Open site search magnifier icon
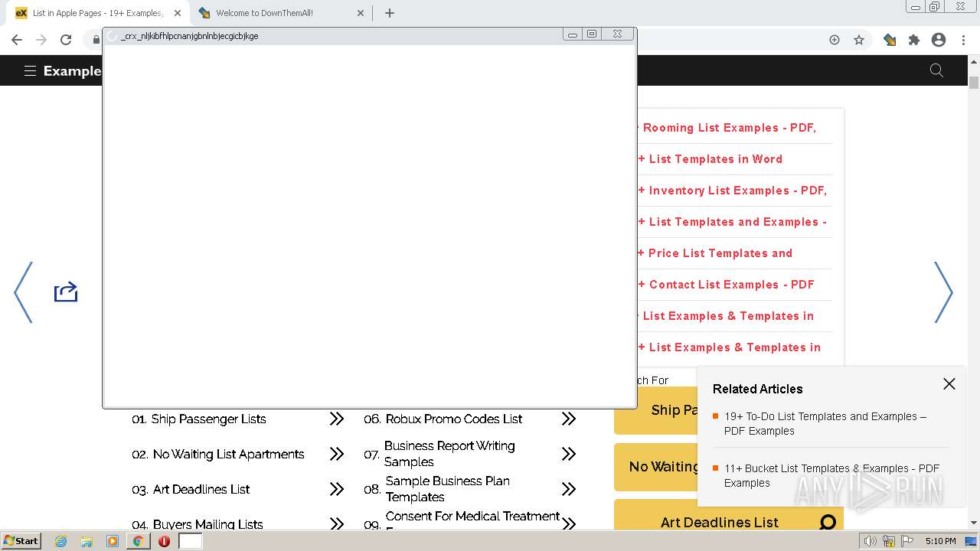The image size is (980, 551). (x=936, y=70)
